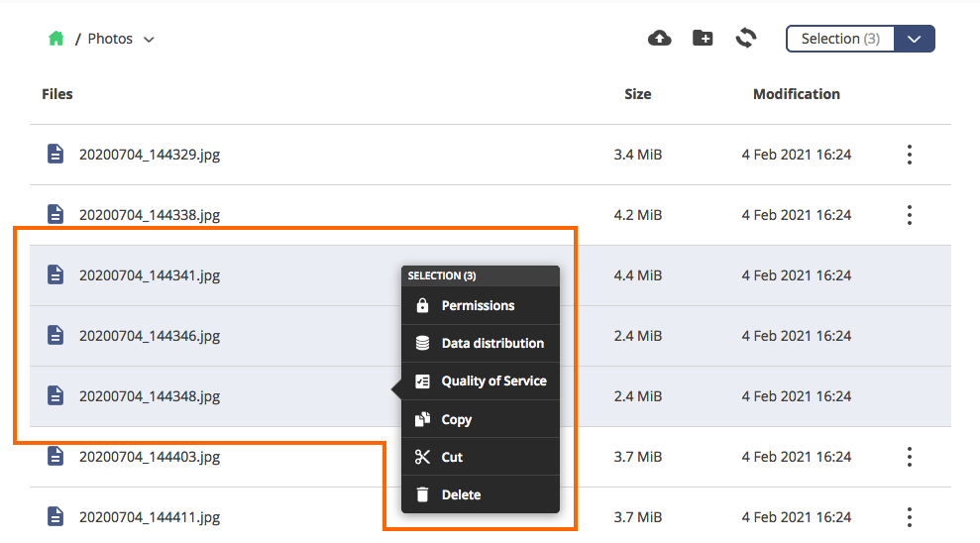This screenshot has width=980, height=543.
Task: Choose Copy from the selection menu
Action: 480,419
